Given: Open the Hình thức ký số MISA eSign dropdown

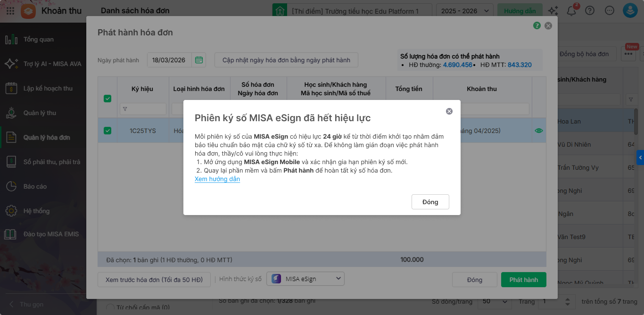Looking at the screenshot, I should pyautogui.click(x=305, y=279).
